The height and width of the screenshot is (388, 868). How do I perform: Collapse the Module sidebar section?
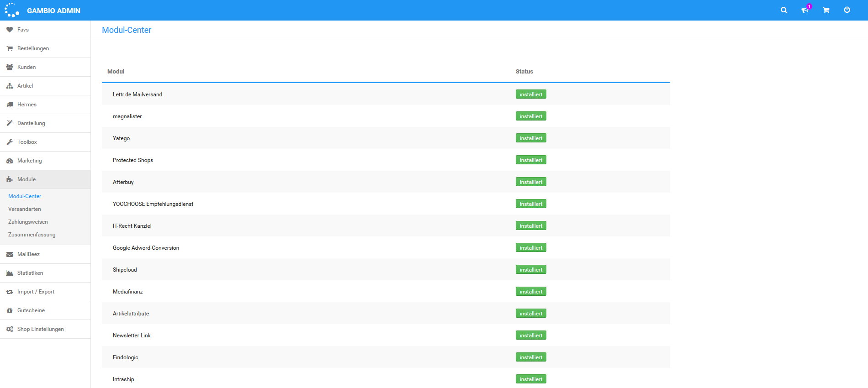click(26, 179)
